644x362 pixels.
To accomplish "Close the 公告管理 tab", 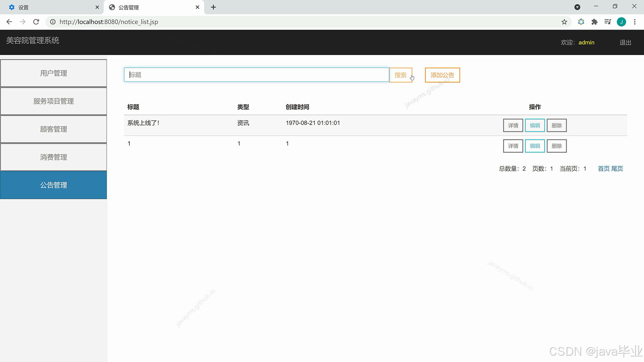I will pos(197,7).
